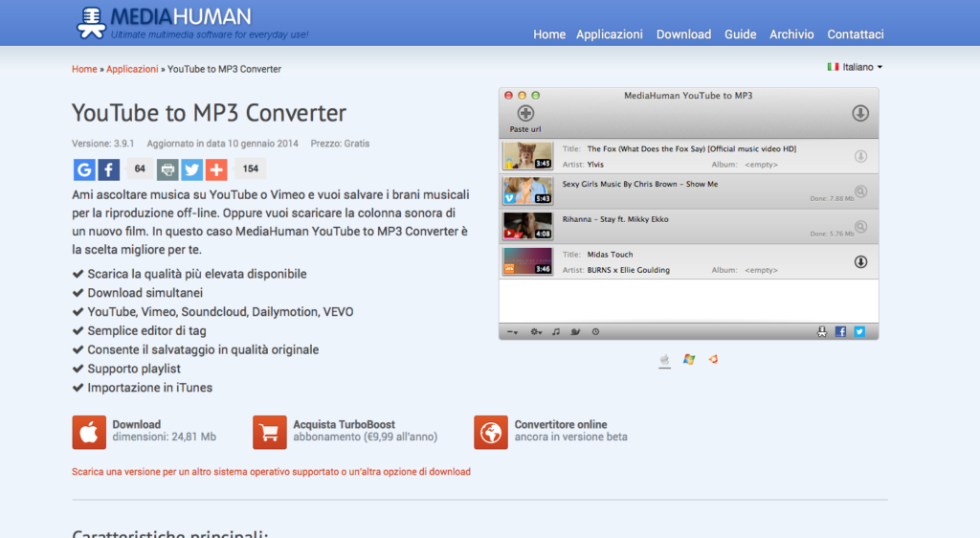Select the Windows screenshot icon
The image size is (980, 538).
689,359
